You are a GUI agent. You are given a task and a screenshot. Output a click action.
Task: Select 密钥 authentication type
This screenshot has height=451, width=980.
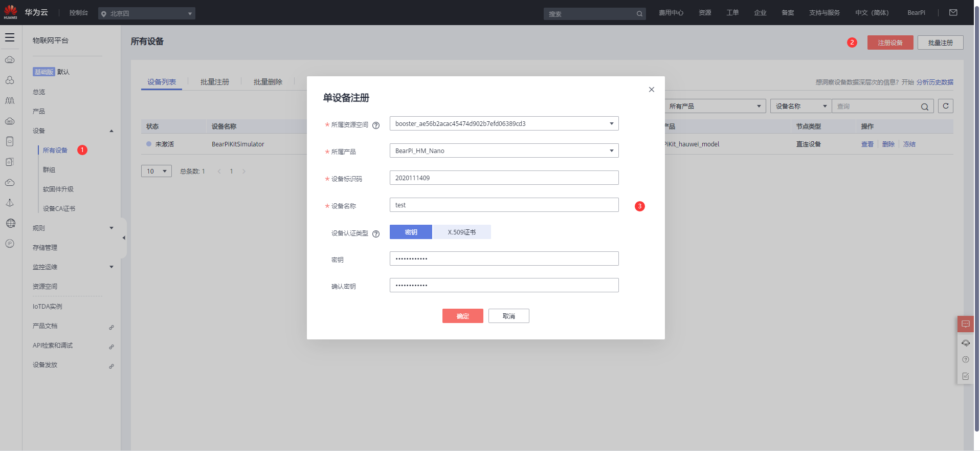tap(411, 232)
